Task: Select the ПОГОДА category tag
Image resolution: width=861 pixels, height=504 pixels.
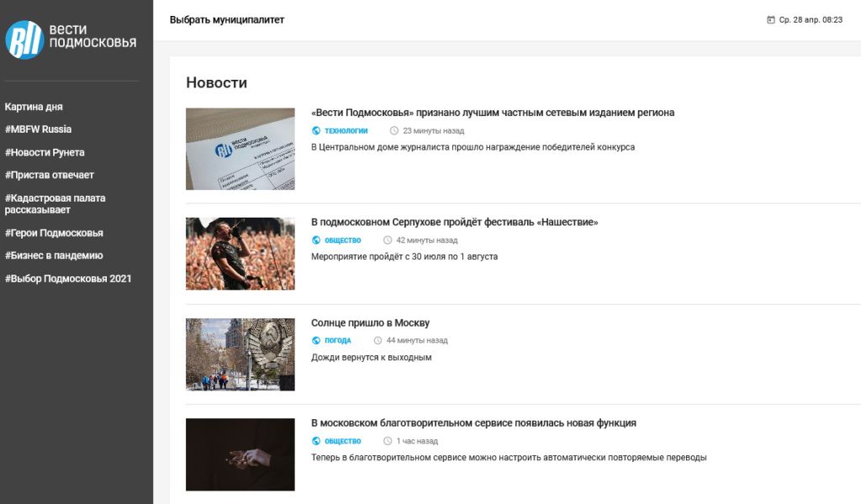Action: (x=338, y=340)
